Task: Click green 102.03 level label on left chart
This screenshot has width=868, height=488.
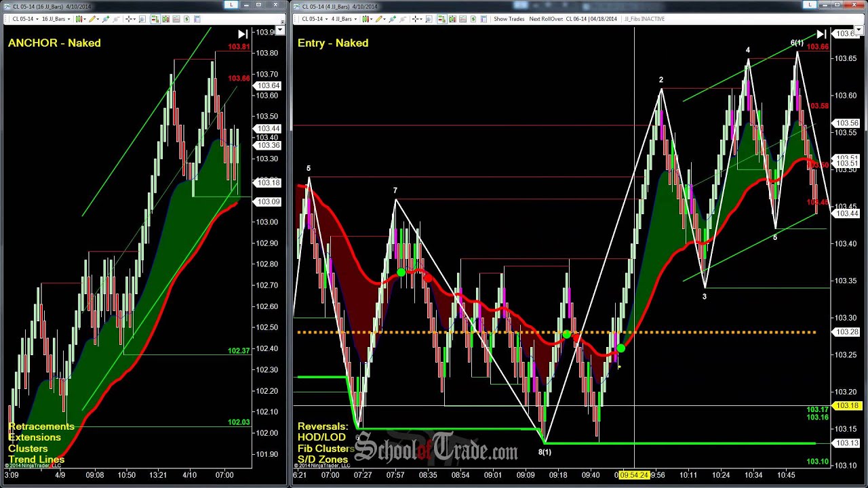Action: (x=239, y=422)
